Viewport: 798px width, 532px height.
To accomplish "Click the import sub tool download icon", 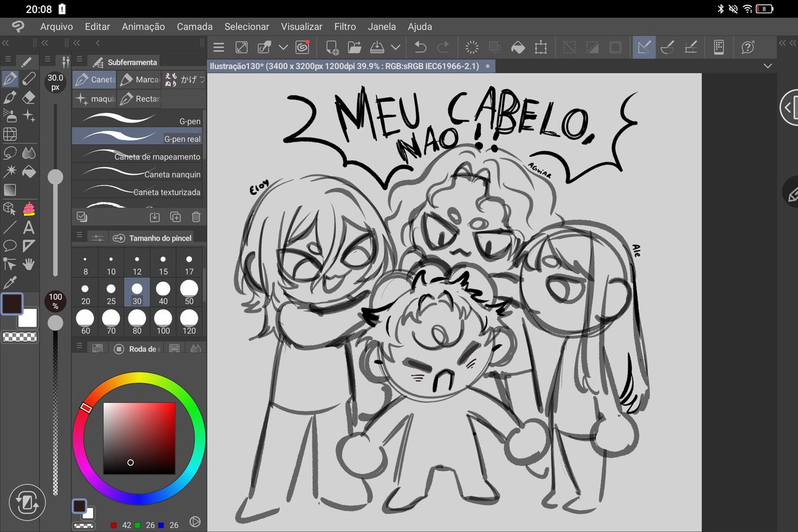I will tap(155, 217).
